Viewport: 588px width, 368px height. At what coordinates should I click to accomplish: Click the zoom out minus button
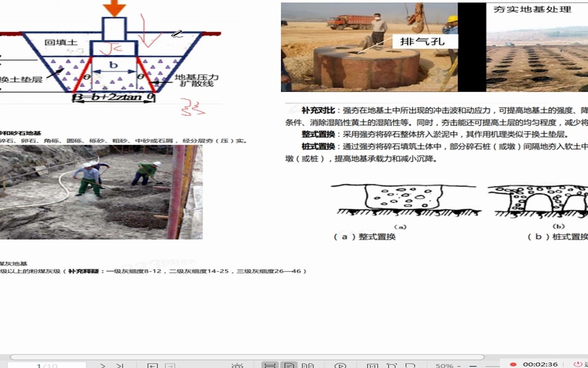point(473,366)
